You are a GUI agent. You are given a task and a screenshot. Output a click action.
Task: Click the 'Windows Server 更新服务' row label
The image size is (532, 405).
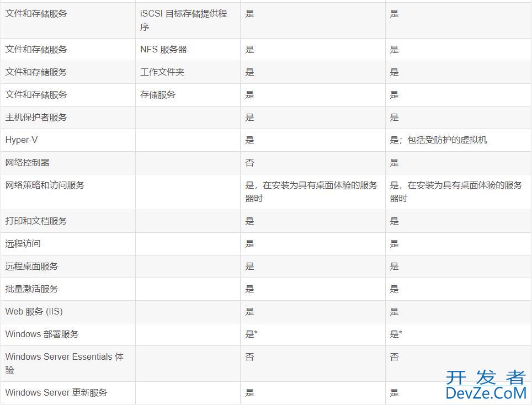coord(56,392)
